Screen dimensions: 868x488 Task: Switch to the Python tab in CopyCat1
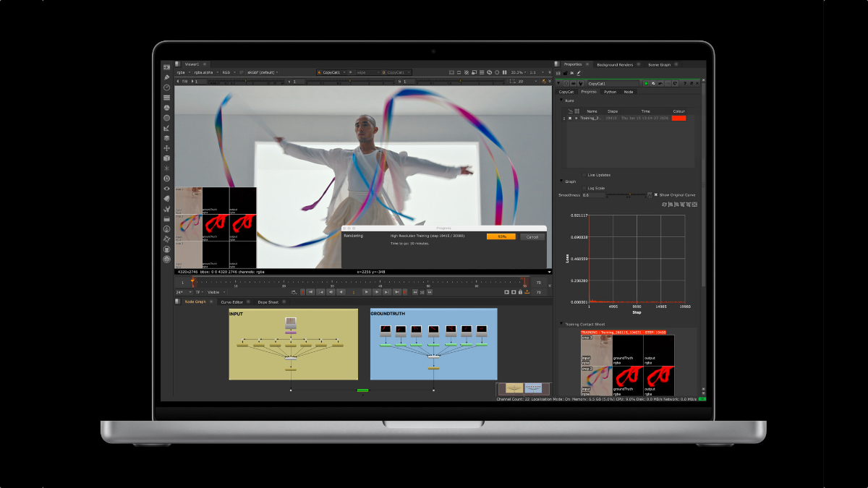(610, 92)
